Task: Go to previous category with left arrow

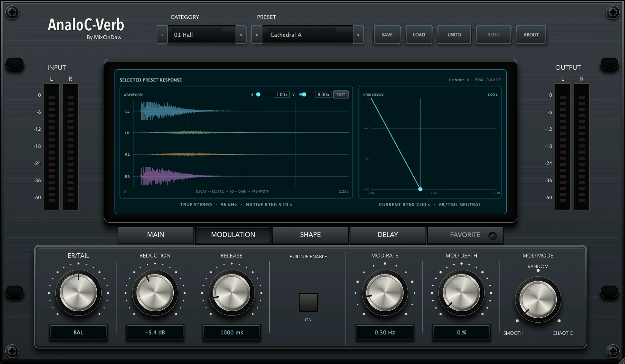Action: coord(162,35)
